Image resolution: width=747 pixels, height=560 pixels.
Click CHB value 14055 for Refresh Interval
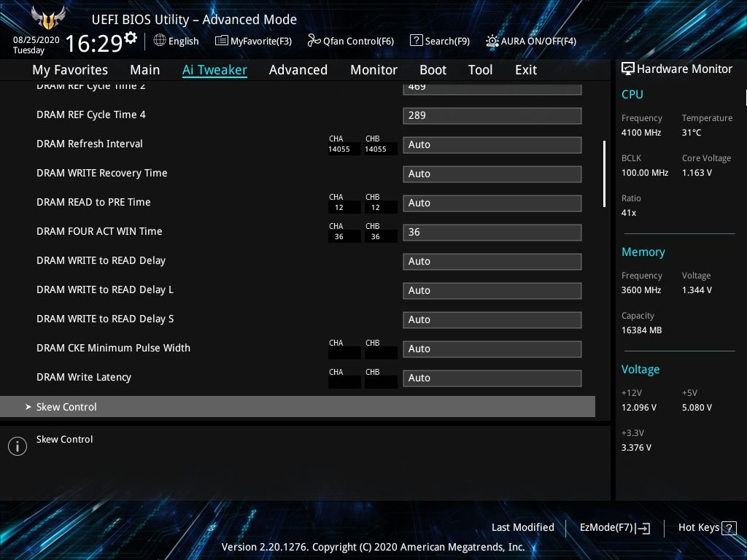click(x=376, y=149)
